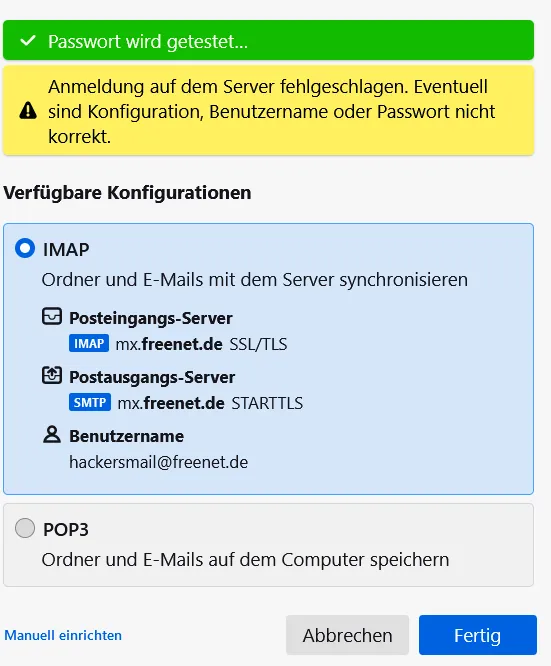Click the username hackersmail@freenet.de

coord(158,462)
